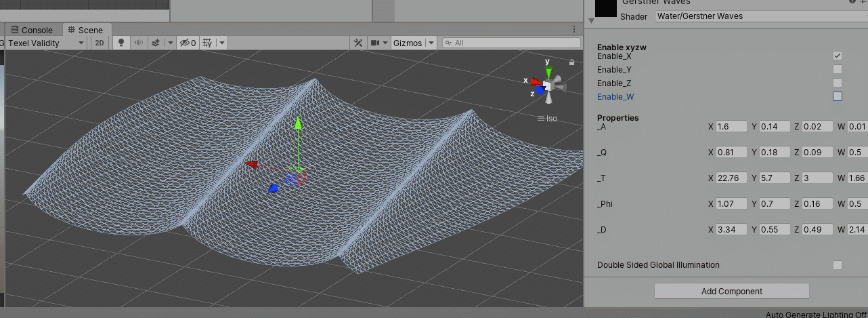
Task: Edit the _Q Z value field
Action: point(817,152)
